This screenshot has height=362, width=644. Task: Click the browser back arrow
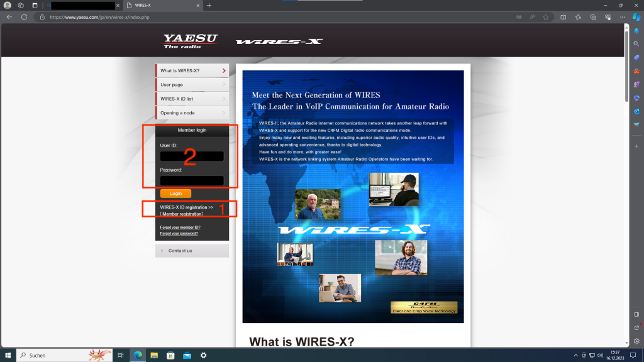pos(9,17)
